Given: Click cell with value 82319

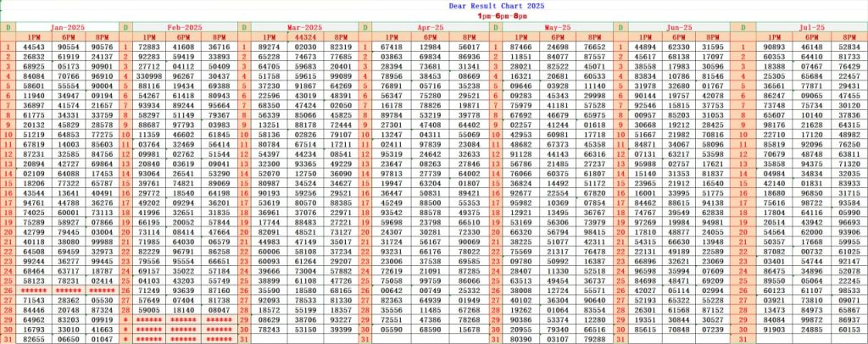Looking at the screenshot, I should pyautogui.click(x=341, y=47).
